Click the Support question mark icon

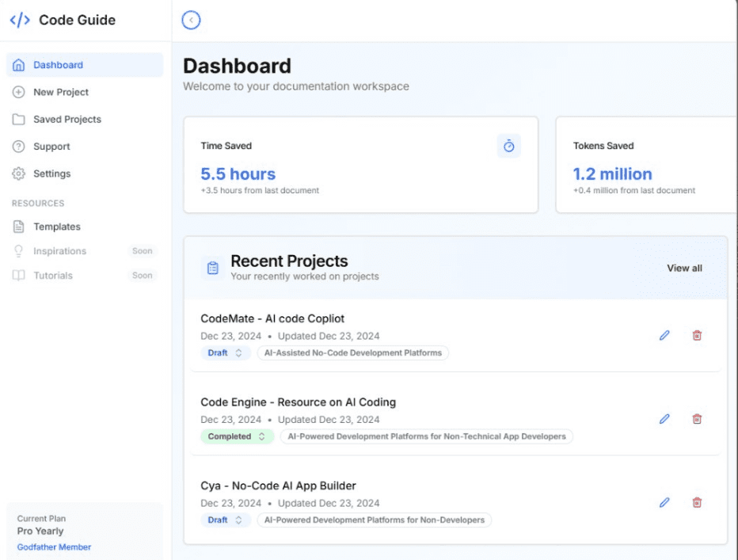point(18,147)
